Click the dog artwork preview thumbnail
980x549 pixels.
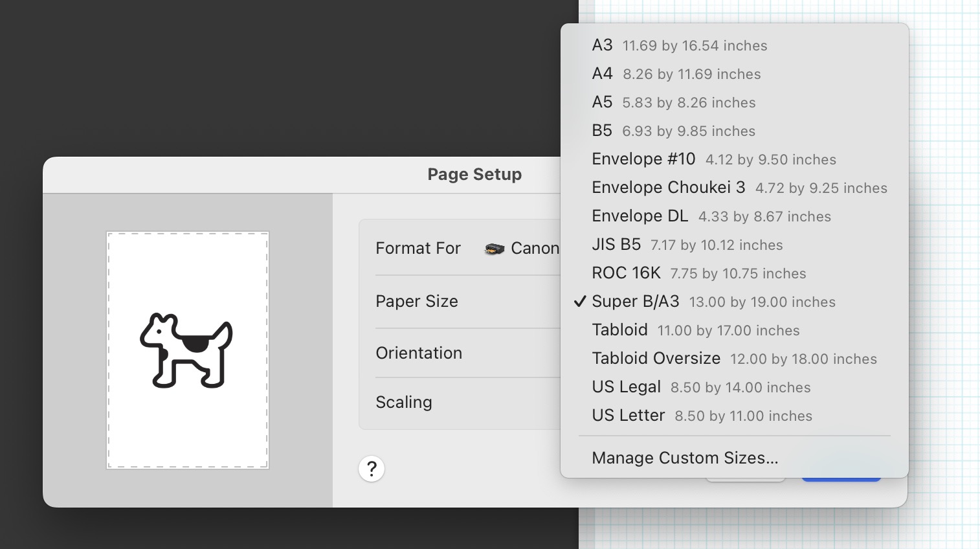187,350
